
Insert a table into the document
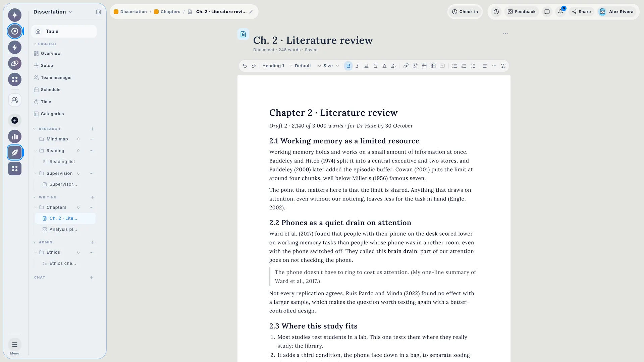pyautogui.click(x=433, y=66)
